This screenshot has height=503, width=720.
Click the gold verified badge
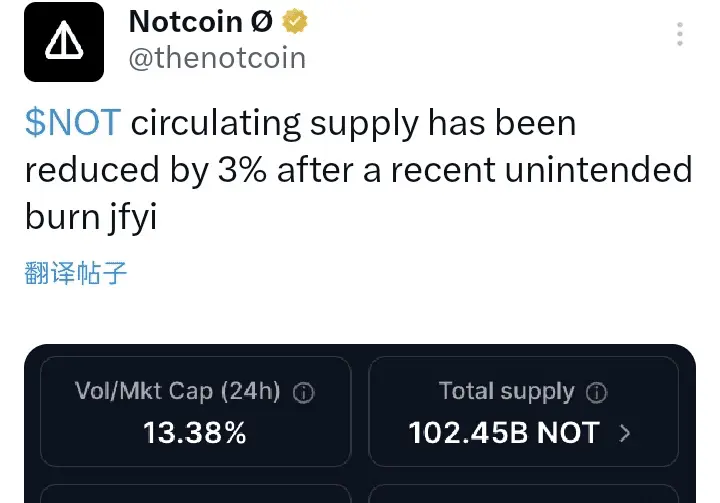tap(294, 21)
